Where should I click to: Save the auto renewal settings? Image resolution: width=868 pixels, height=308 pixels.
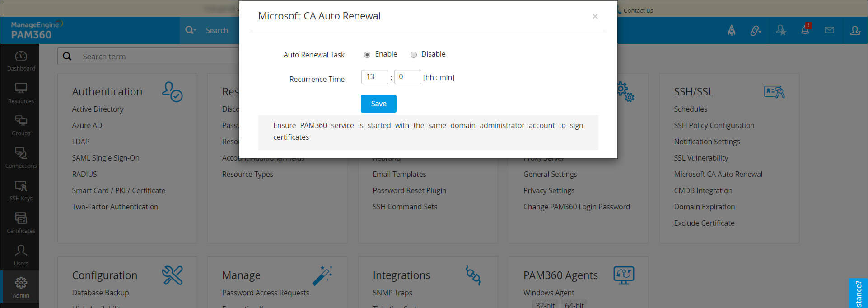click(x=378, y=104)
